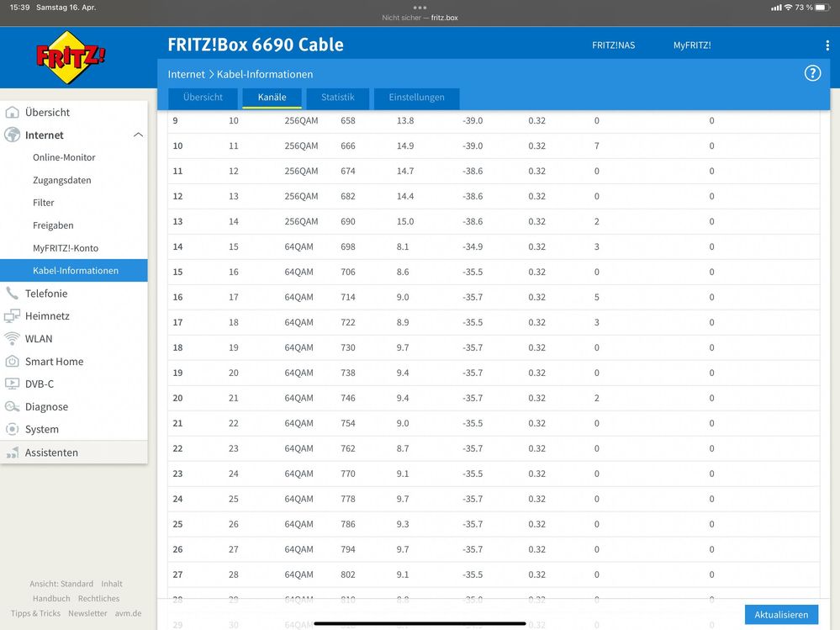Click the Internet breadcrumb link

[187, 75]
